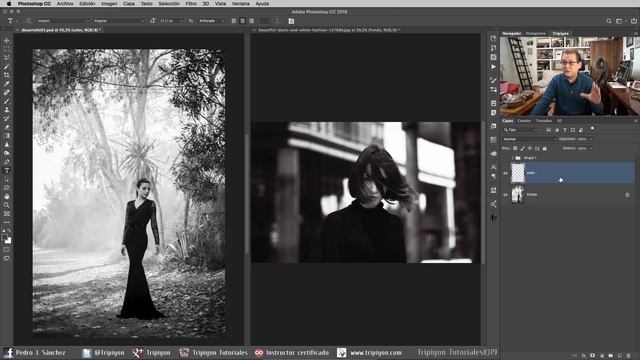The image size is (640, 360).
Task: Align text left
Action: pos(234,21)
